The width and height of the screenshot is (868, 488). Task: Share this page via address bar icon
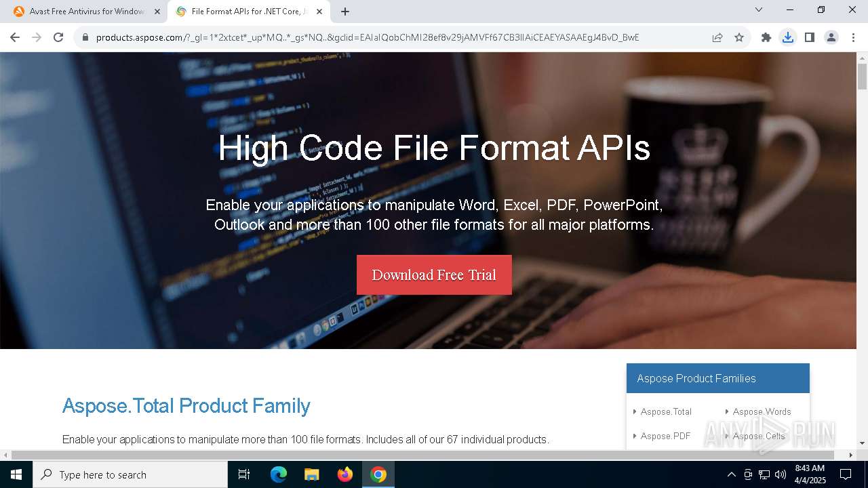tap(717, 37)
